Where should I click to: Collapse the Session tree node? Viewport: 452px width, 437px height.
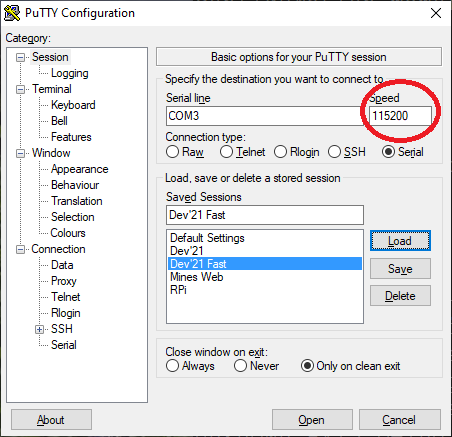[x=21, y=58]
